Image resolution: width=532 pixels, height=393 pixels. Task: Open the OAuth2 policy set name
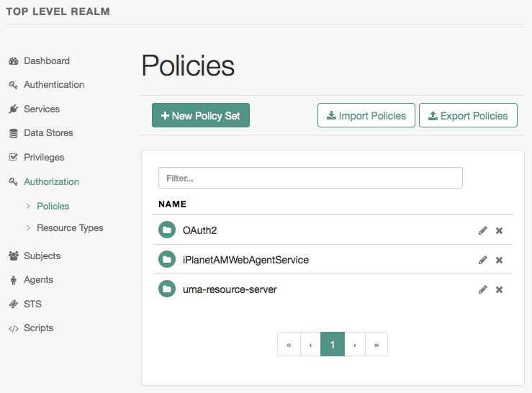[200, 230]
